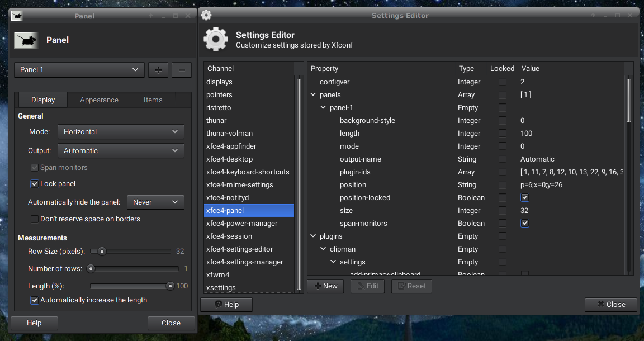Close the Settings Editor with Close button

[x=611, y=305]
